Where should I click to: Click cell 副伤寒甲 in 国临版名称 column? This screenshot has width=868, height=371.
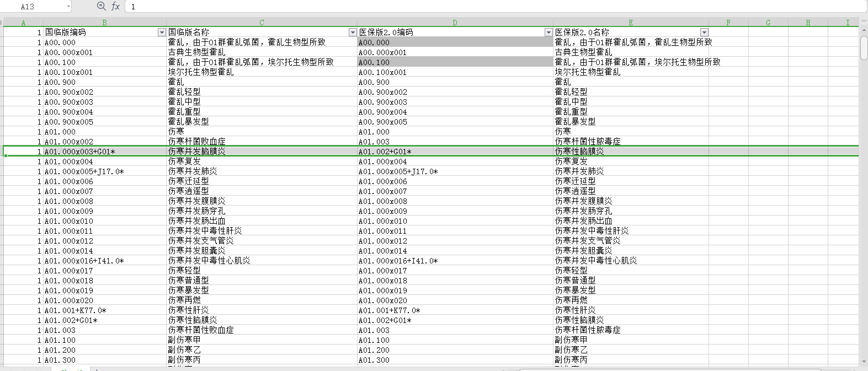coord(262,340)
